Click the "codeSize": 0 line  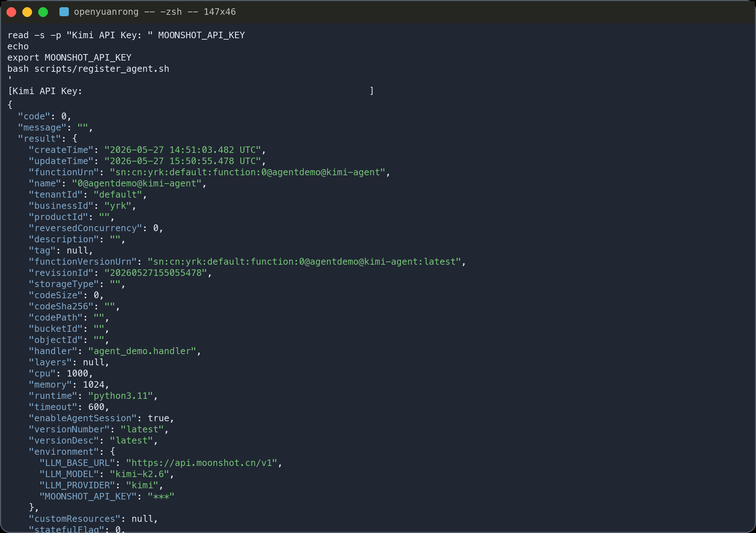(x=66, y=295)
